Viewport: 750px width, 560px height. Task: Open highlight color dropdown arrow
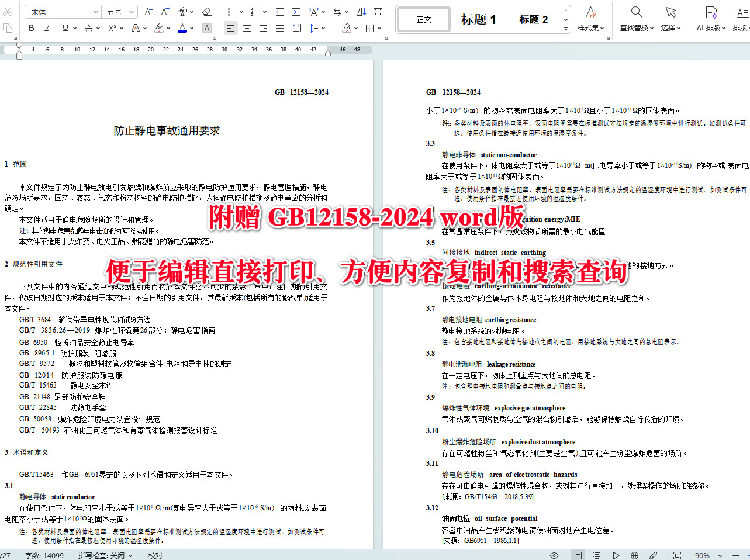(x=168, y=28)
